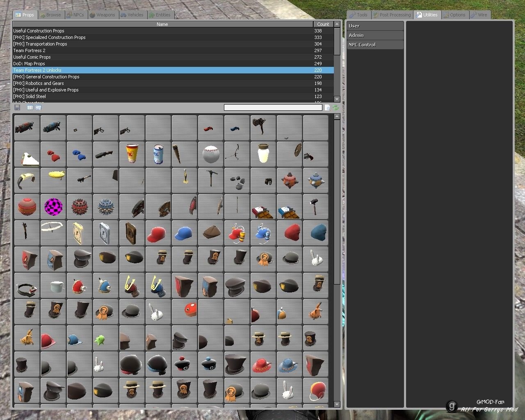Viewport: 525px width, 420px height.
Task: Select Useful Comic Props row
Action: click(x=173, y=57)
